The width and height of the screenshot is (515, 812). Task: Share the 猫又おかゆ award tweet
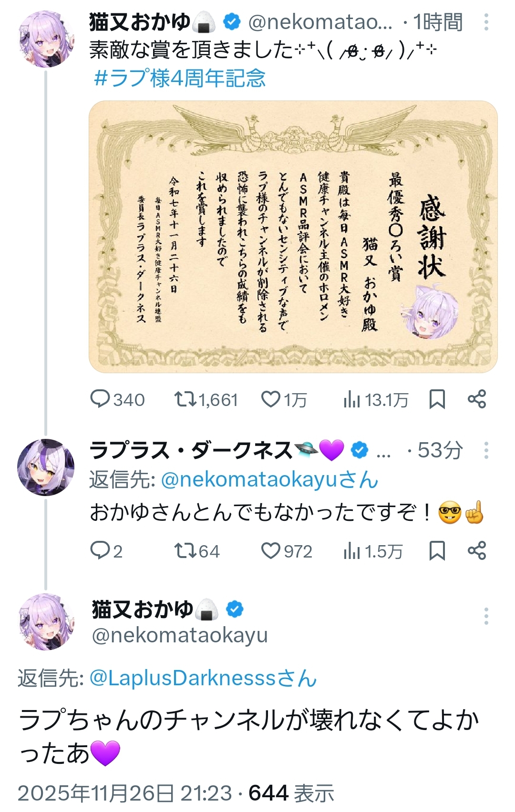pyautogui.click(x=477, y=399)
